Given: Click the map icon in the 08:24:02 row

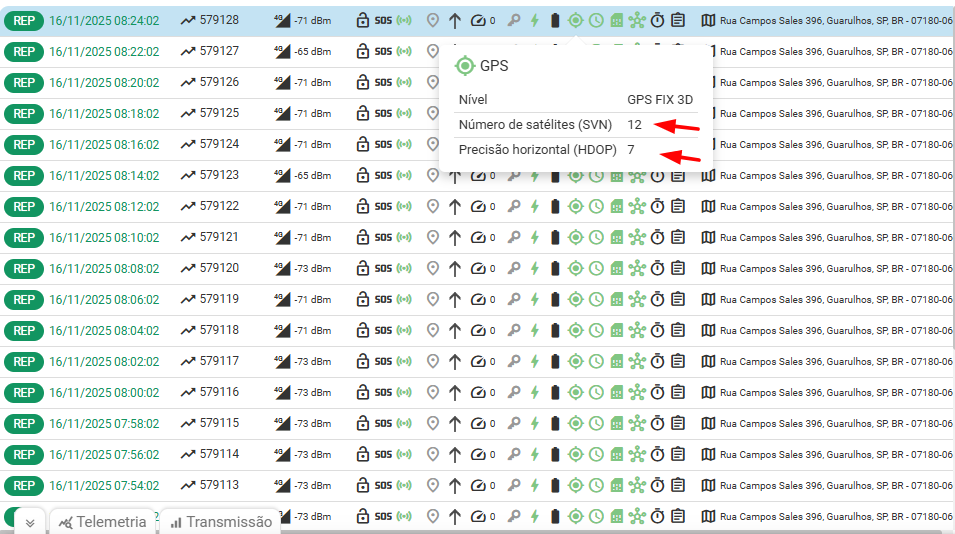Looking at the screenshot, I should point(709,20).
